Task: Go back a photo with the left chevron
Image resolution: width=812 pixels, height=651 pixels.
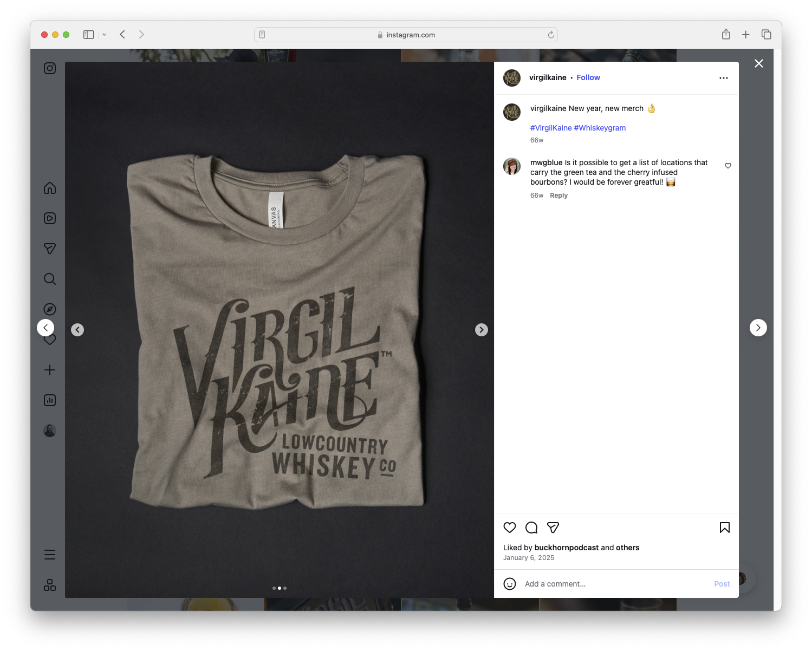Action: tap(77, 329)
